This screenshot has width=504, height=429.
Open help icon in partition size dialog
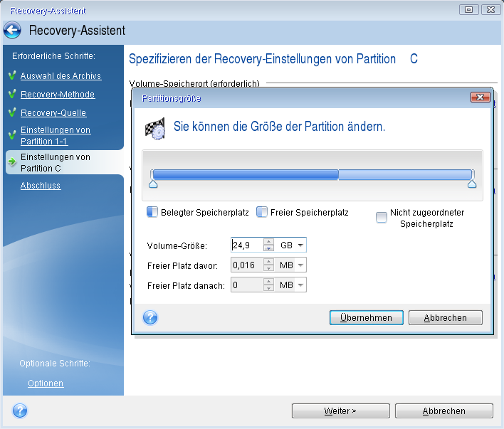(150, 317)
